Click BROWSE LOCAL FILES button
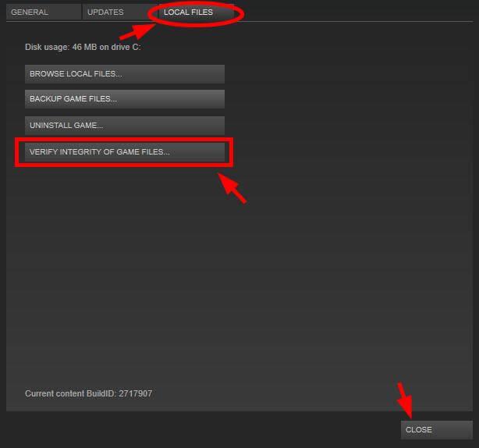Viewport: 479px width, 448px height. (x=125, y=74)
